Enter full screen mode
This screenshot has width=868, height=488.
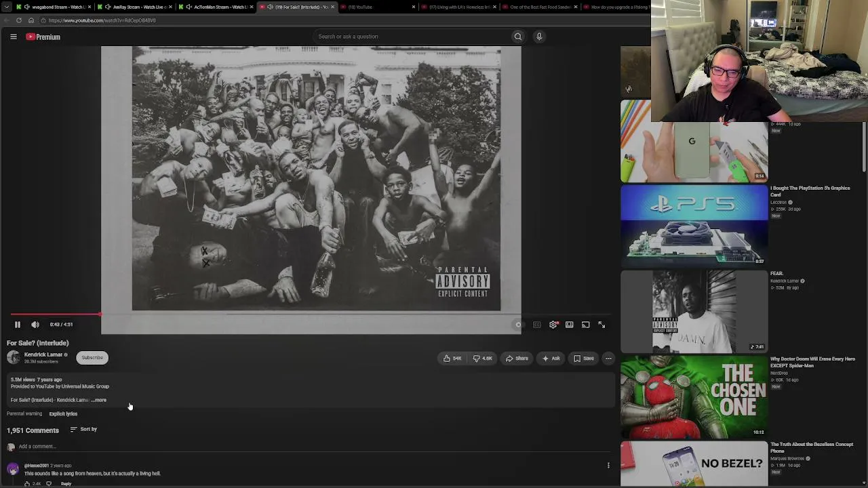(x=601, y=325)
